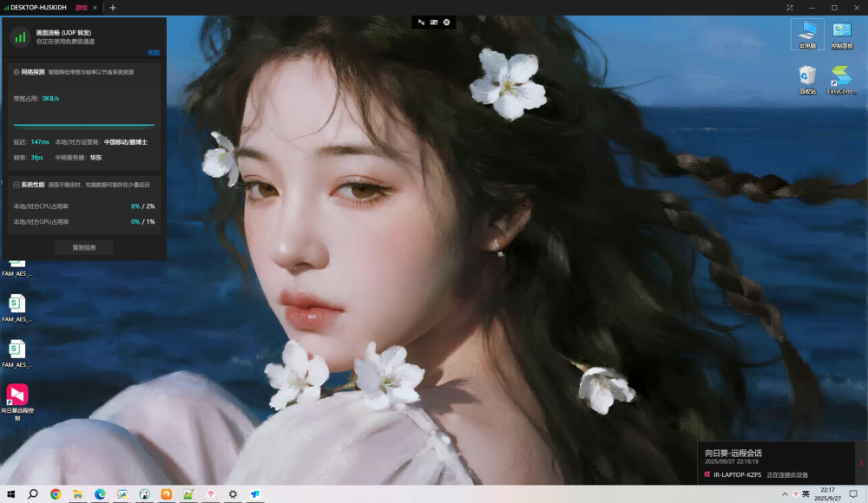This screenshot has height=503, width=868.
Task: Select the lowest FAM_AES spreadsheet file icon
Action: click(17, 354)
